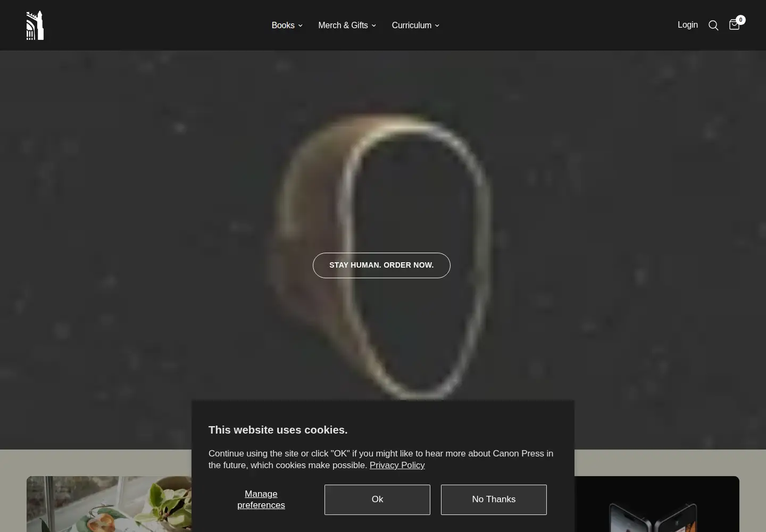Open the shopping cart icon
Viewport: 766px width, 532px height.
click(x=734, y=25)
